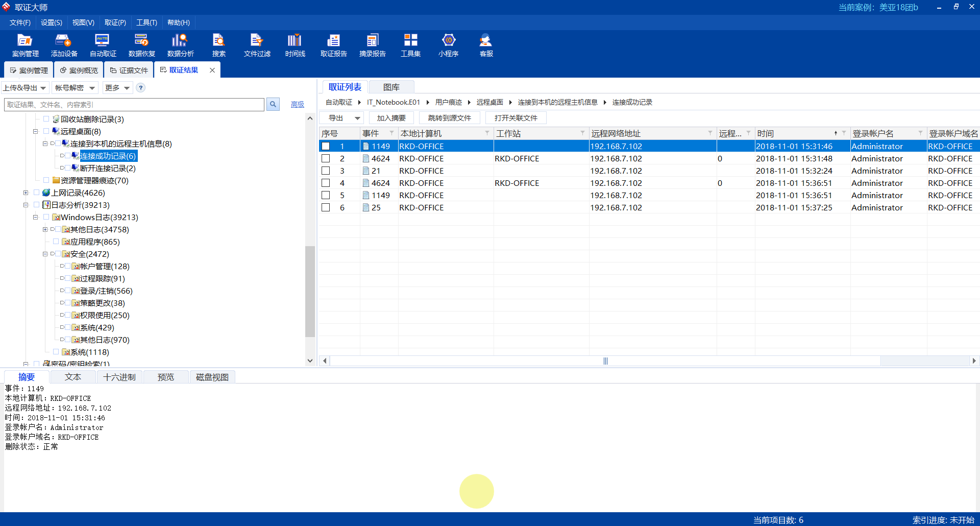Collapse the 日志分析 tree node
This screenshot has width=980, height=526.
point(26,205)
